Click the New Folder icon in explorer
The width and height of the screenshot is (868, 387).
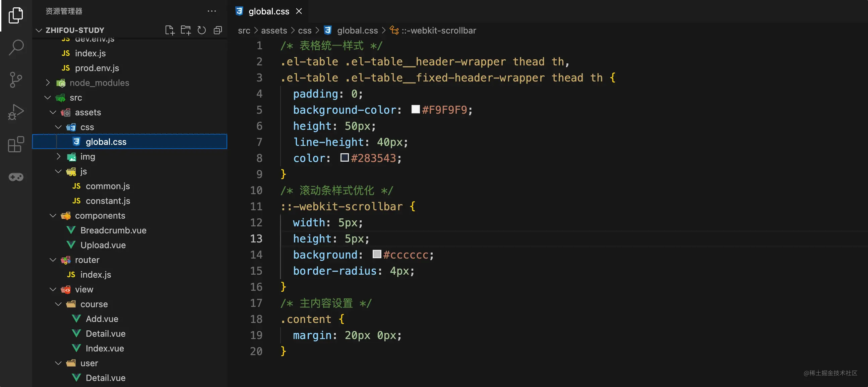tap(186, 30)
